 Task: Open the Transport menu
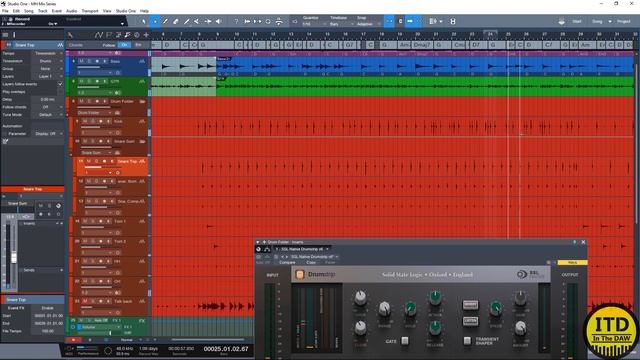90,11
